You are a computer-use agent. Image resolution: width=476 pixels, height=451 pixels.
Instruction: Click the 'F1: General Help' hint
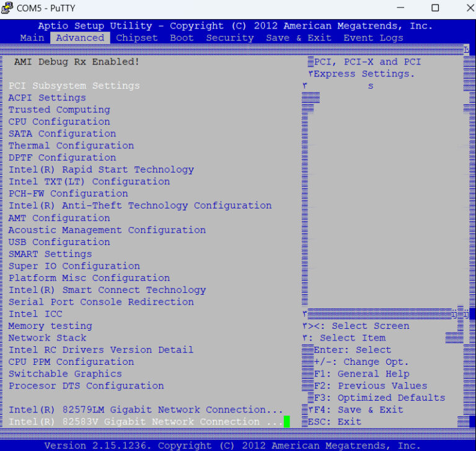(x=361, y=374)
